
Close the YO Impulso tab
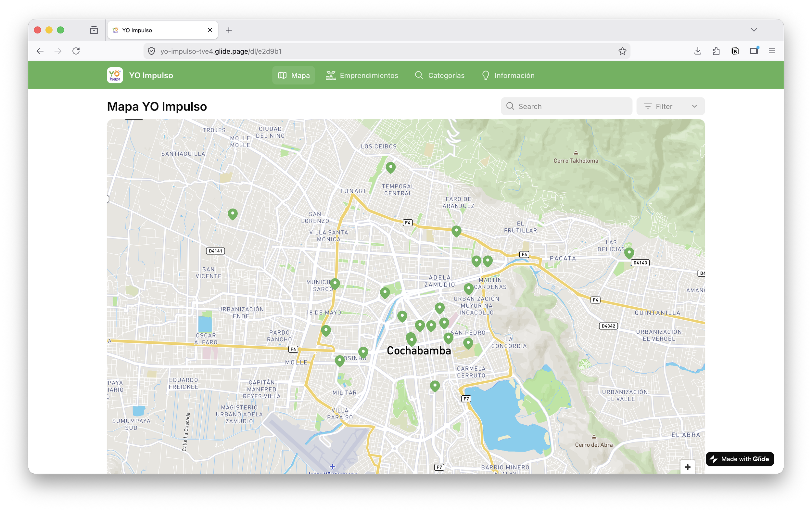[210, 30]
